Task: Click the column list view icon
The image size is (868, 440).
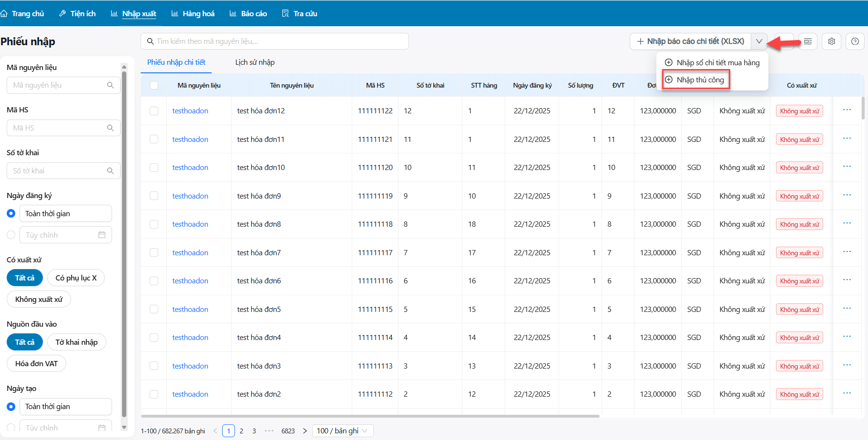Action: (808, 41)
